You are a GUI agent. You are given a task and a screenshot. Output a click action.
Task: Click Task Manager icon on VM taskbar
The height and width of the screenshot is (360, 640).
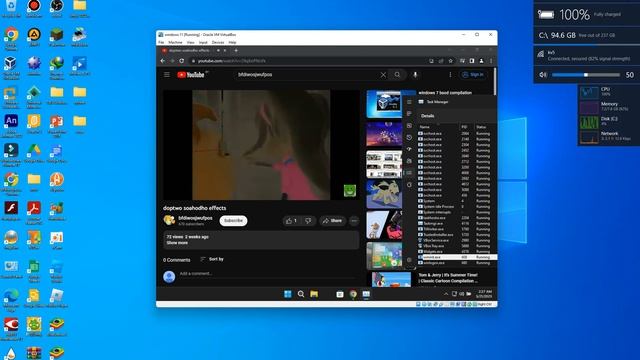tap(366, 294)
